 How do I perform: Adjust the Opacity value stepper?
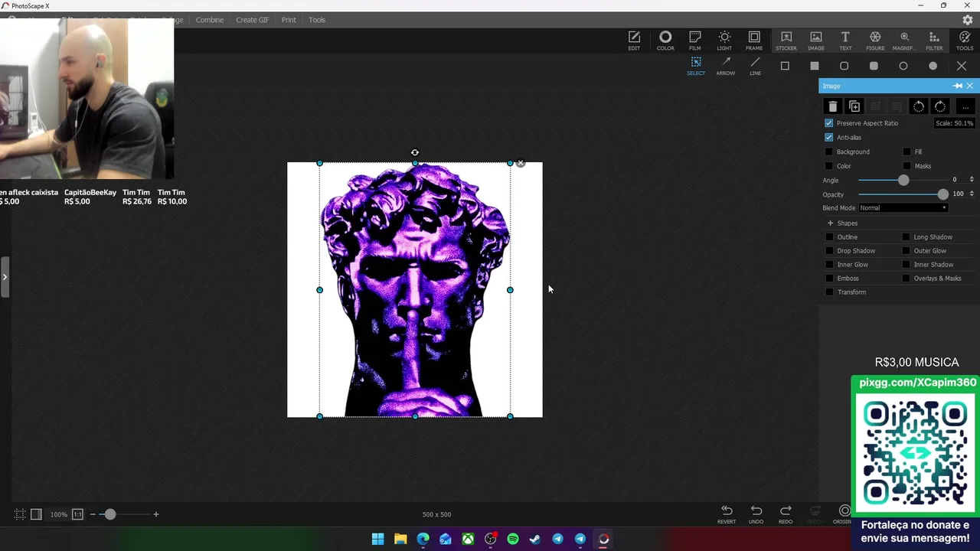point(972,194)
